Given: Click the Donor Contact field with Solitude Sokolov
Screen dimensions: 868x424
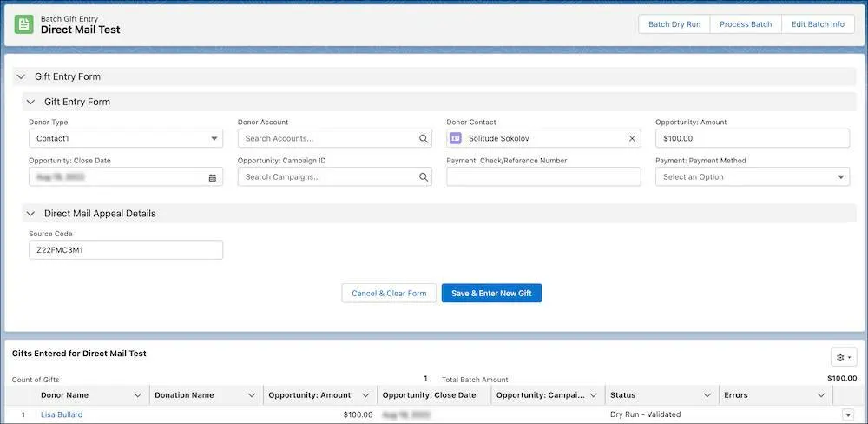Looking at the screenshot, I should pos(543,138).
